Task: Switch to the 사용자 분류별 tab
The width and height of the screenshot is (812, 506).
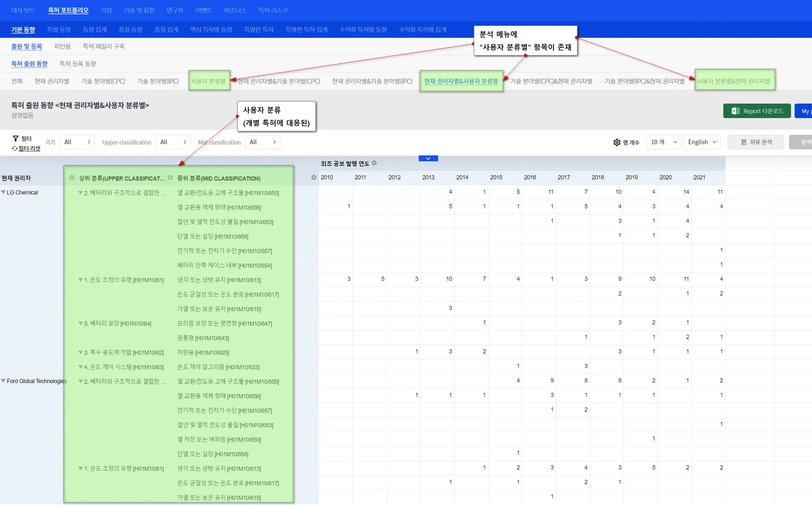Action: [x=208, y=81]
